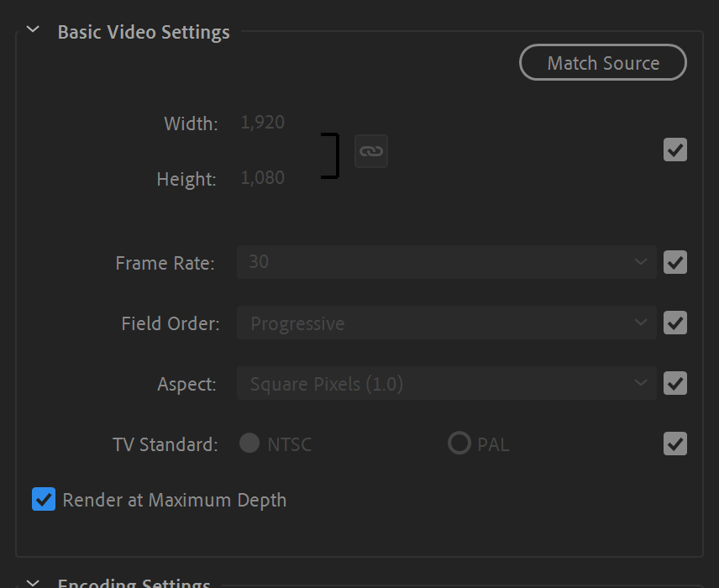Toggle the Aspect match source checkbox
Screen dimensions: 719x588
pyautogui.click(x=675, y=384)
